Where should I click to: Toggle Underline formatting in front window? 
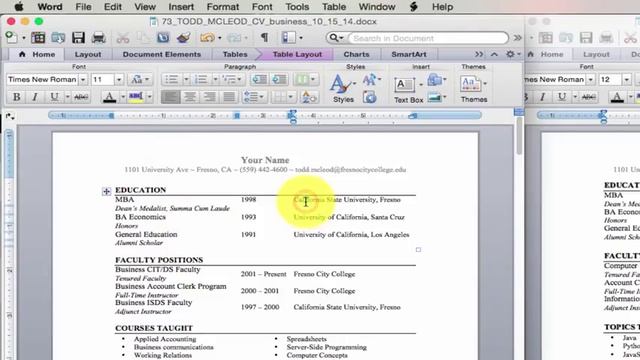[54, 97]
